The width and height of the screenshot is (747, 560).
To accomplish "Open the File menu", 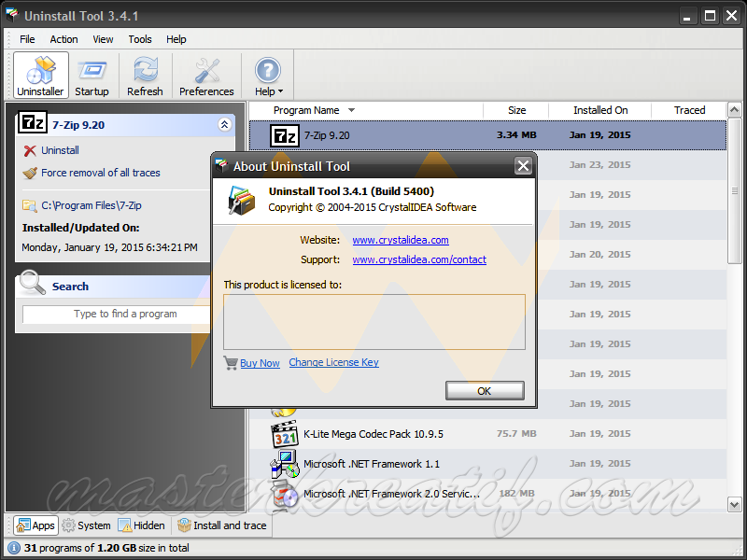I will (27, 39).
